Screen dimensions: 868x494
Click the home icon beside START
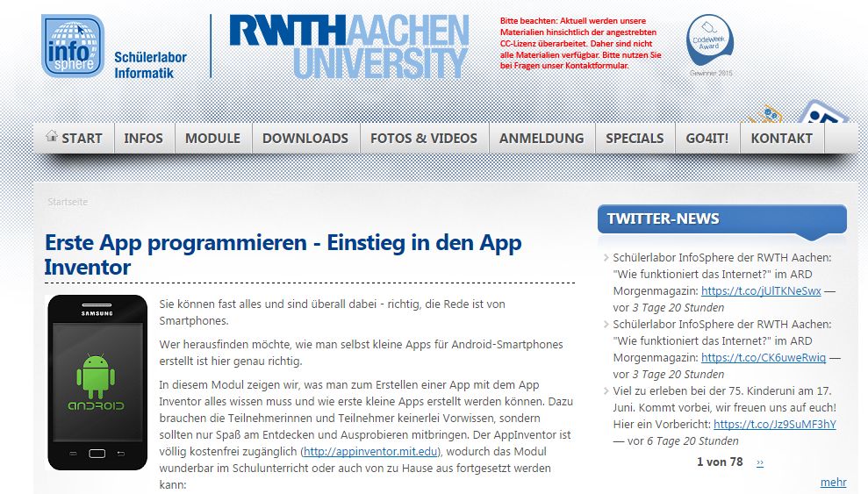[x=52, y=135]
